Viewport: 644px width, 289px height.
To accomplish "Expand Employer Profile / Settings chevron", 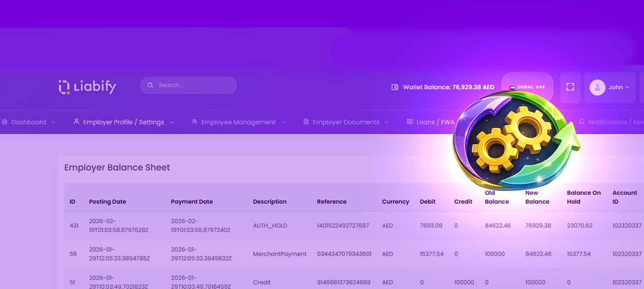I will (171, 122).
